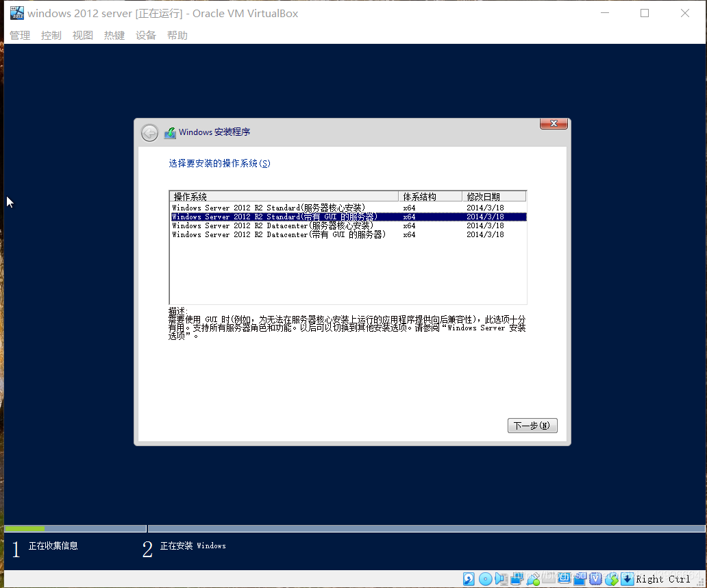Image resolution: width=707 pixels, height=588 pixels.
Task: Select Standard 服务器核心安装 row
Action: pyautogui.click(x=348, y=208)
